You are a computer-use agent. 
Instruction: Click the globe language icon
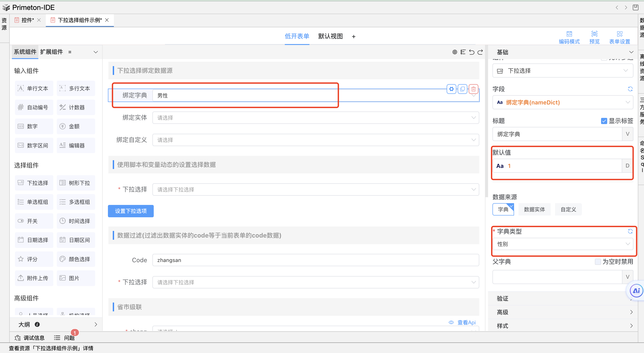pos(455,52)
